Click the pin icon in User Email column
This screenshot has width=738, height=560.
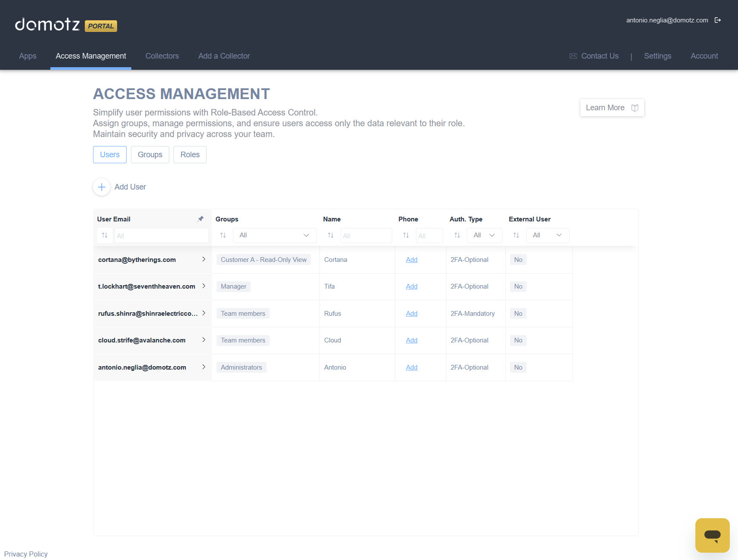tap(201, 219)
